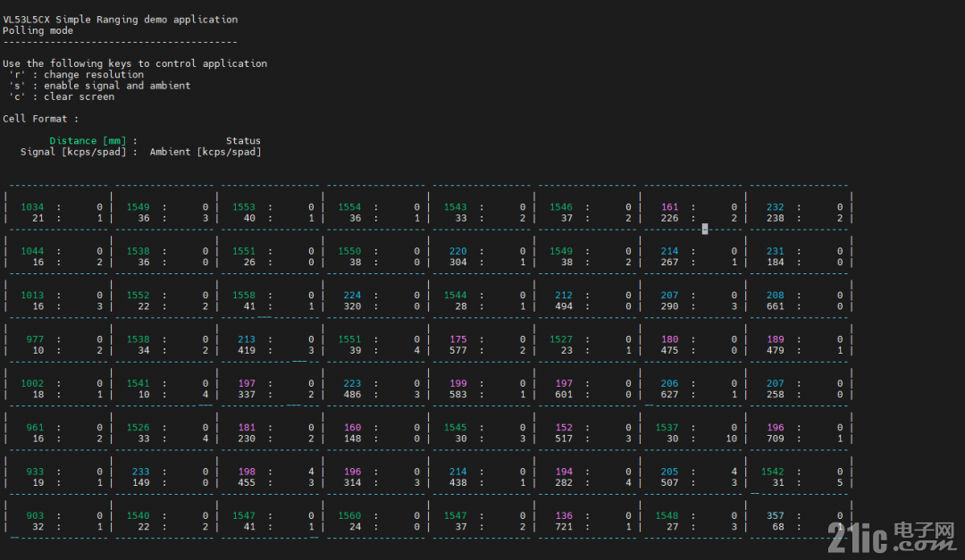The image size is (965, 560).
Task: Select distance value 1560 in the grid
Action: [x=349, y=517]
